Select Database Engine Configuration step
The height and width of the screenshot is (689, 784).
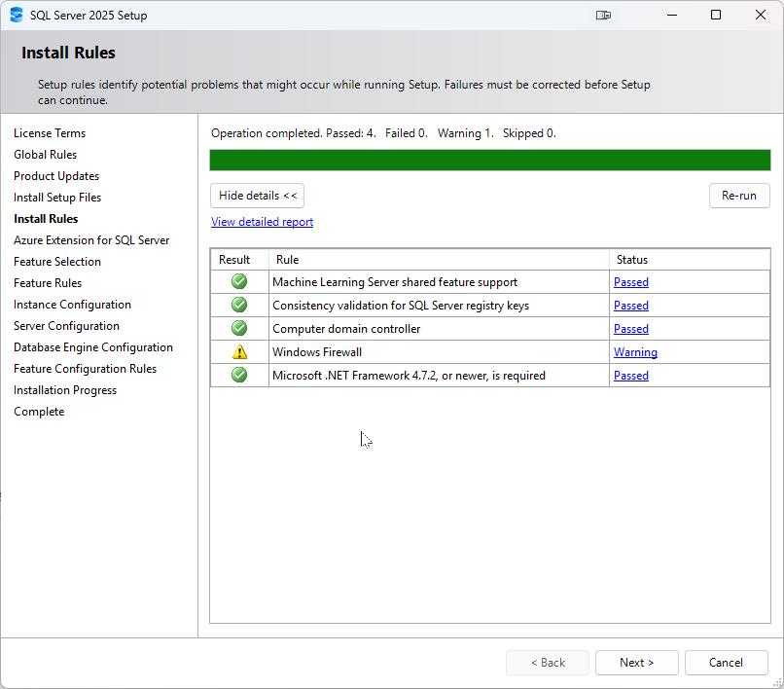point(93,347)
